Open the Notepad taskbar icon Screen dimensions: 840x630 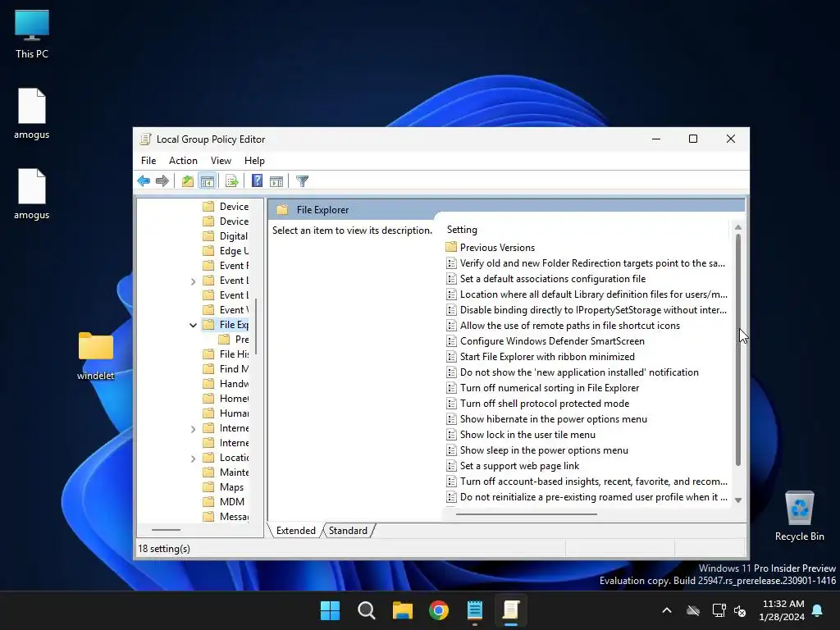475,610
